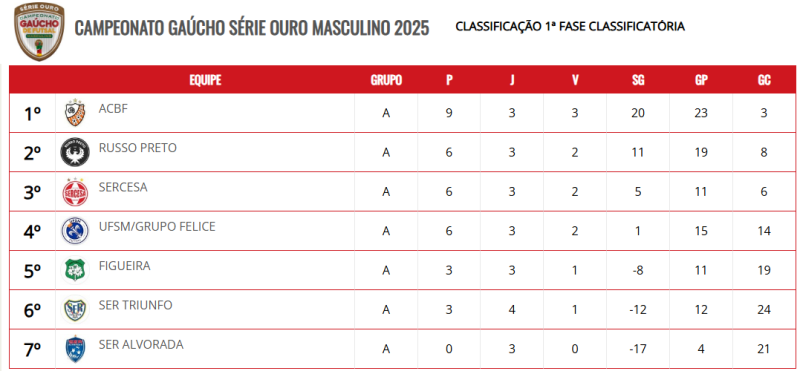Open the RUSSO PRETO team name
The width and height of the screenshot is (800, 371).
tap(138, 148)
